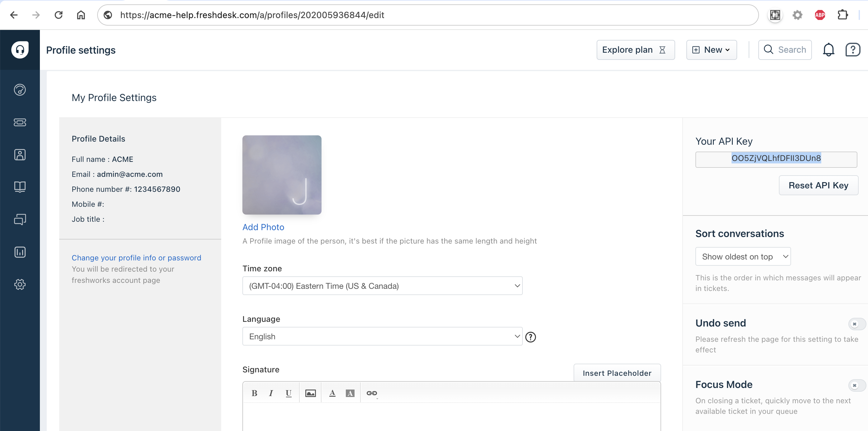This screenshot has width=868, height=431.
Task: Open the Show oldest on top dropdown
Action: (x=743, y=257)
